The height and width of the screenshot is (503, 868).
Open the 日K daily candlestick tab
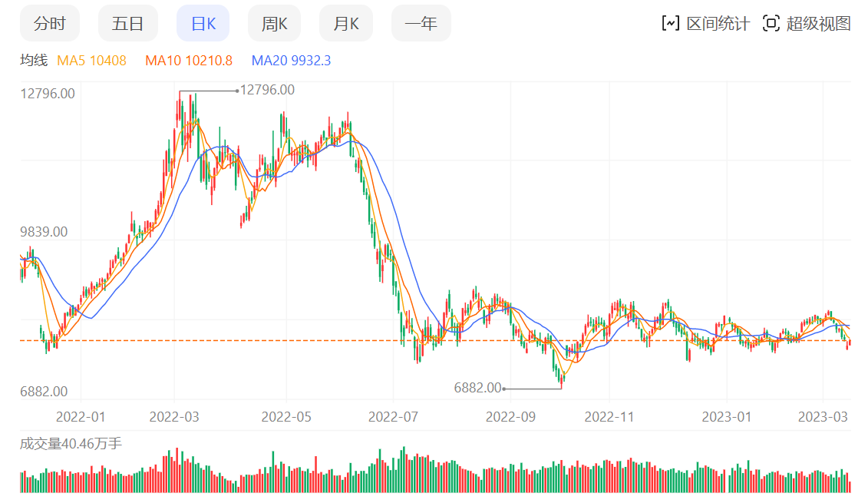click(203, 23)
